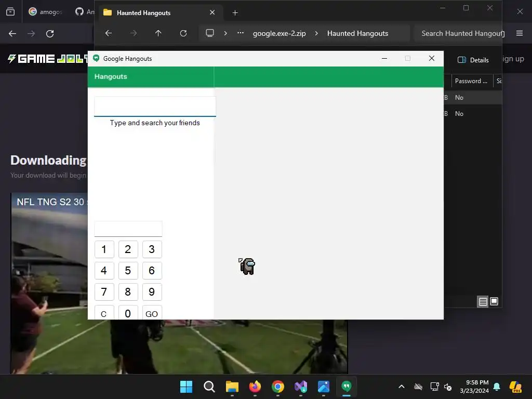Toggle the Explorer Details pane
This screenshot has width=532, height=399.
[473, 60]
